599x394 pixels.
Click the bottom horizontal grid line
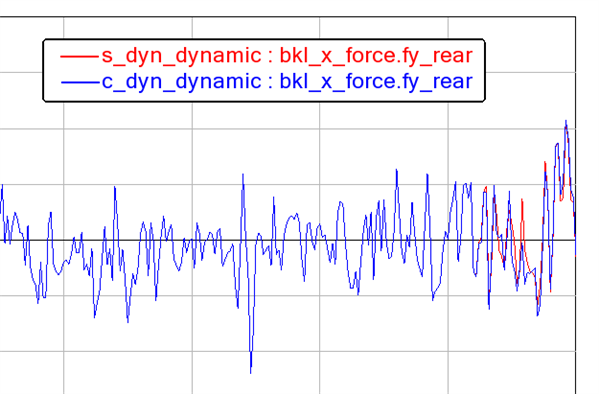287,351
